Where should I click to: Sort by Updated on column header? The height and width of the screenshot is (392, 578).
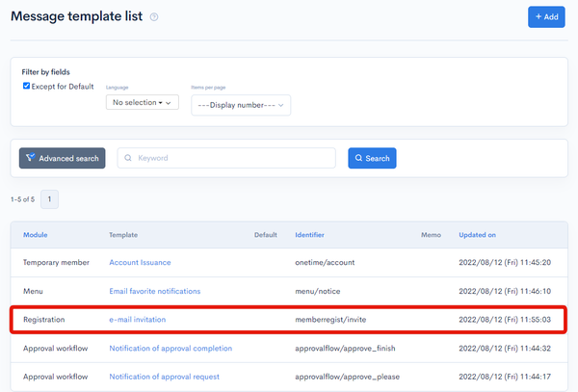click(477, 235)
